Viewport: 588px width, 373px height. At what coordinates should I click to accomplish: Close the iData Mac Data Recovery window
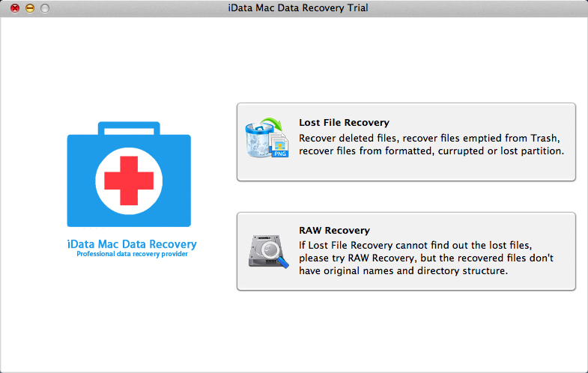pos(15,8)
